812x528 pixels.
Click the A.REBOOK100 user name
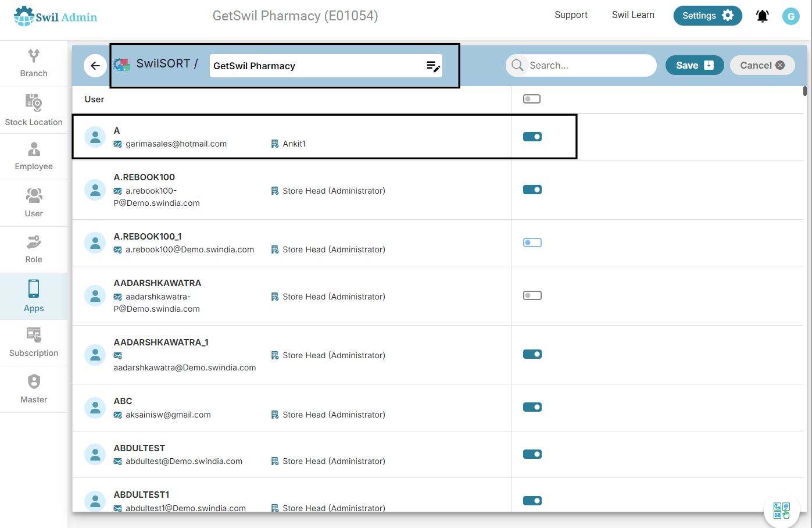pyautogui.click(x=144, y=177)
